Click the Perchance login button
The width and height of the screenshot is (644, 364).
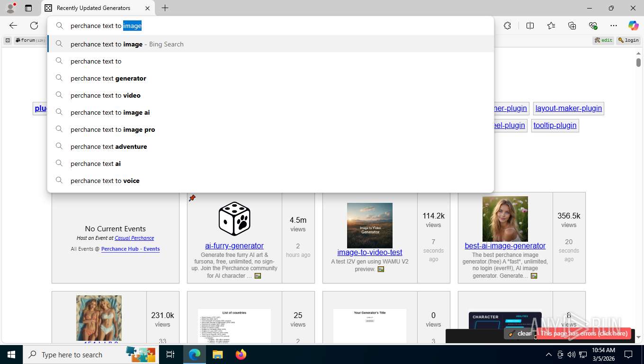628,40
